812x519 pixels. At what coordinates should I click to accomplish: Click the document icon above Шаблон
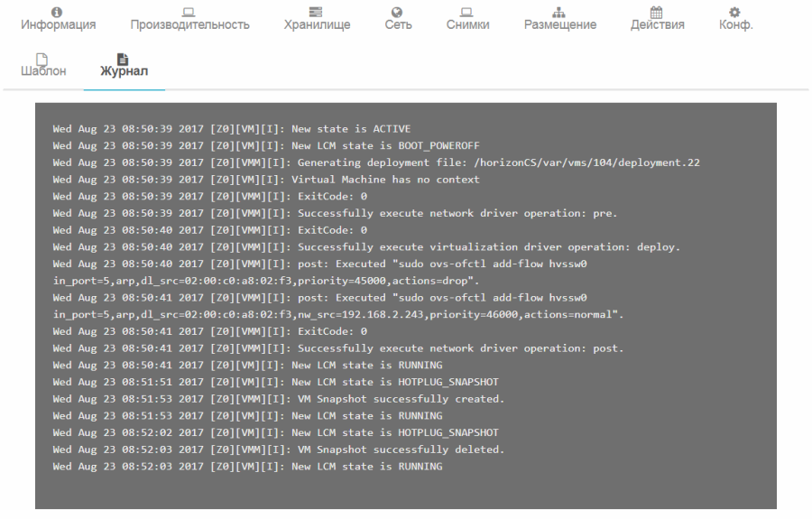pyautogui.click(x=42, y=59)
